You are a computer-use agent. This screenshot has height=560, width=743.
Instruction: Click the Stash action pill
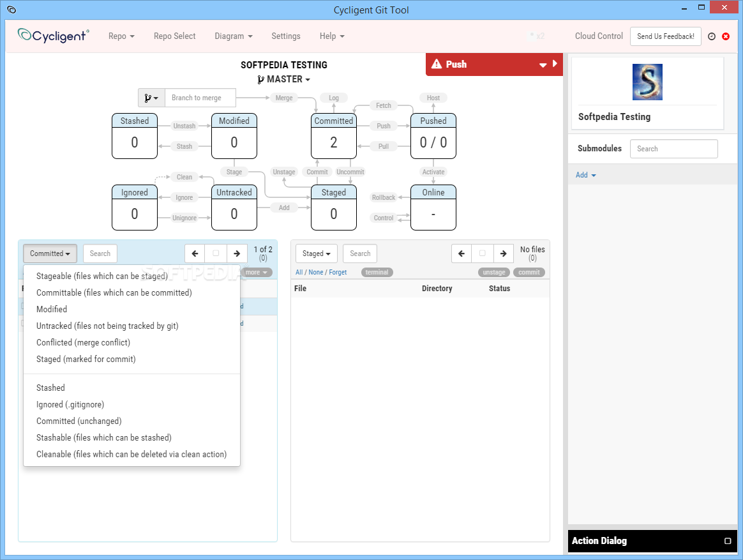coord(184,146)
